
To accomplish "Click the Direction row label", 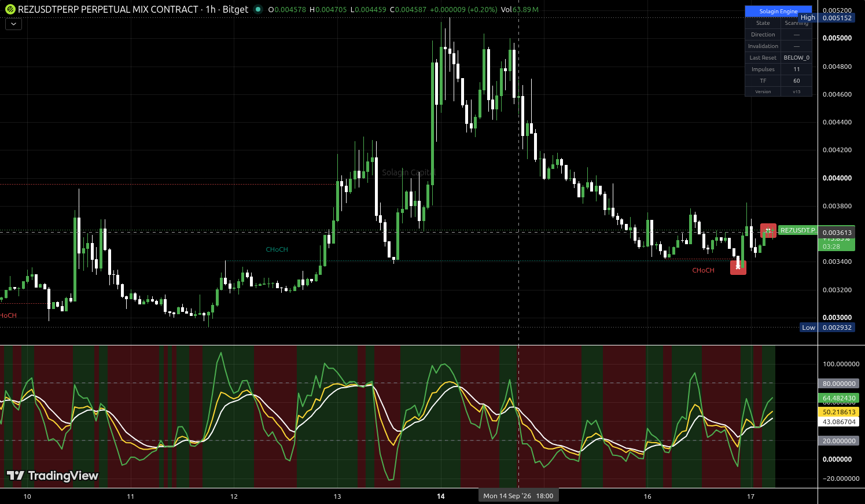I will tap(763, 35).
